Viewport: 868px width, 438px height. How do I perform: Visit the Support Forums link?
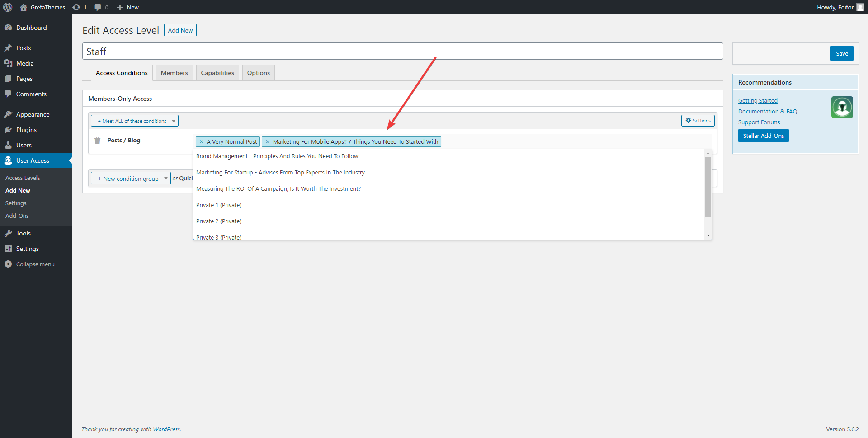coord(759,122)
